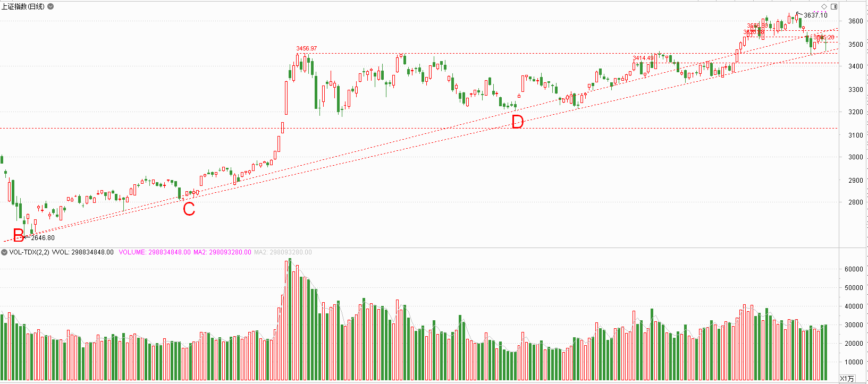The image size is (868, 384).
Task: Click the diamond marker icon at chart top-right
Action: click(x=824, y=6)
